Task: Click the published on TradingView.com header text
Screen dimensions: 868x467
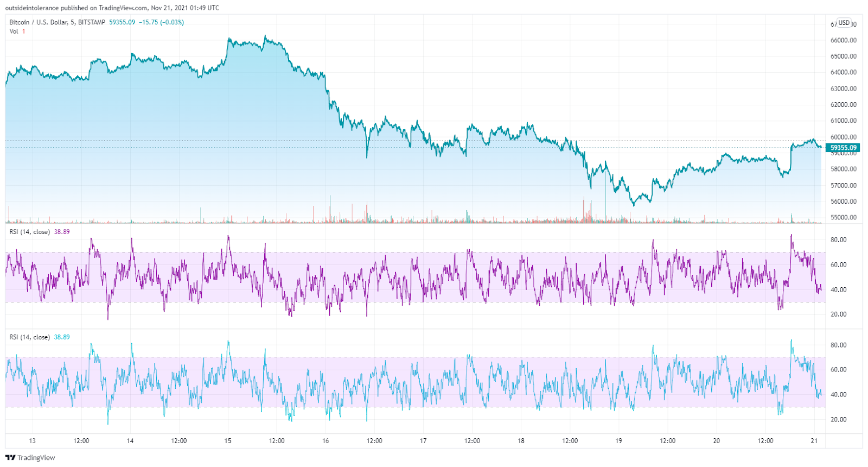Action: [x=112, y=8]
